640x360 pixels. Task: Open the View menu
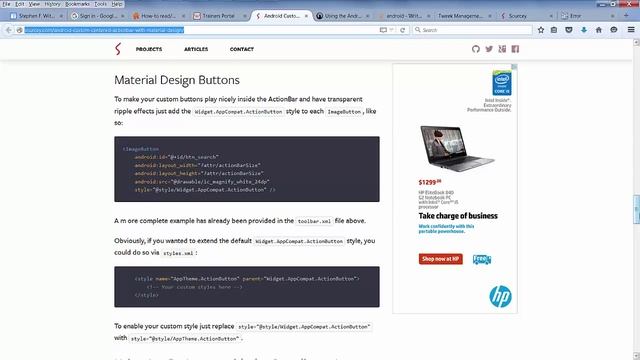pos(34,4)
